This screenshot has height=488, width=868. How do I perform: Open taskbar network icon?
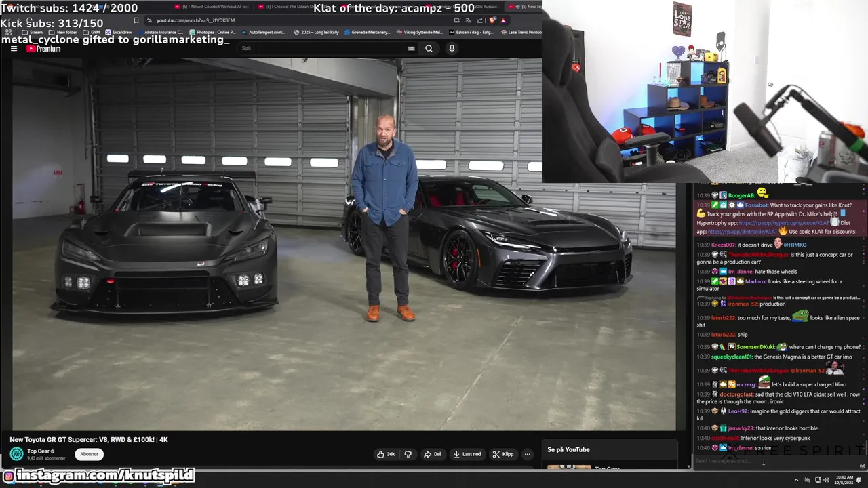tap(817, 480)
